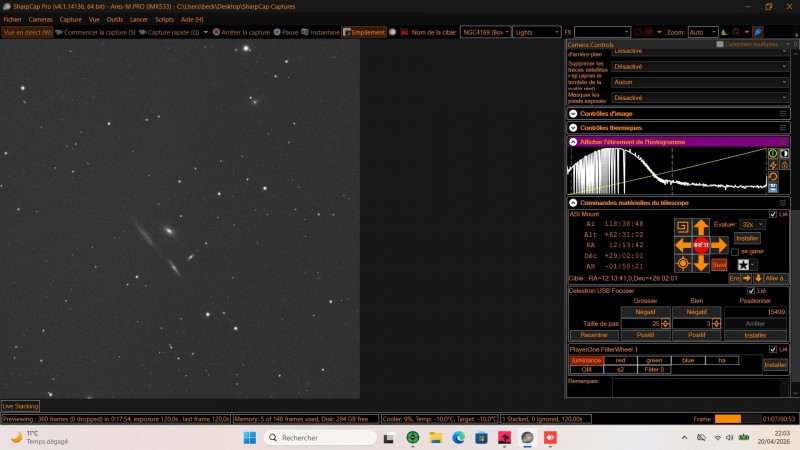This screenshot has width=800, height=450.
Task: Open the Zoom Auto dropdown
Action: pos(703,32)
